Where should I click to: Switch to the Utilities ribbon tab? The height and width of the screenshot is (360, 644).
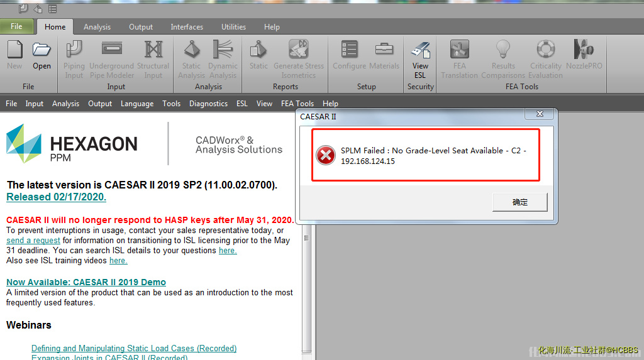tap(234, 26)
